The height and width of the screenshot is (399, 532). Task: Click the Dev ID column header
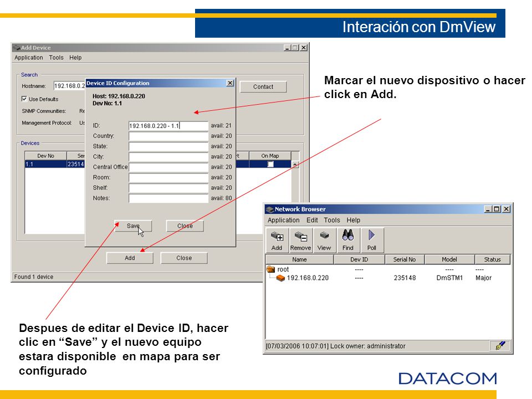tap(359, 259)
